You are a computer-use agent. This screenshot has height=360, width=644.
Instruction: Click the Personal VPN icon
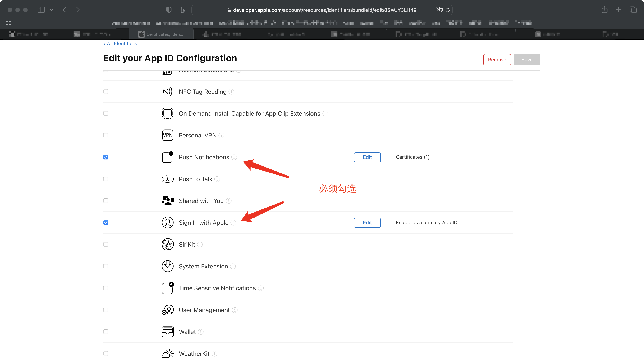coord(168,135)
